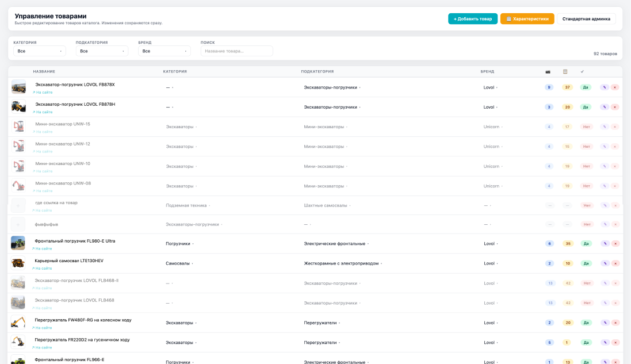Switch published status of Карьерный самосвал LTE130HEV

pos(586,263)
